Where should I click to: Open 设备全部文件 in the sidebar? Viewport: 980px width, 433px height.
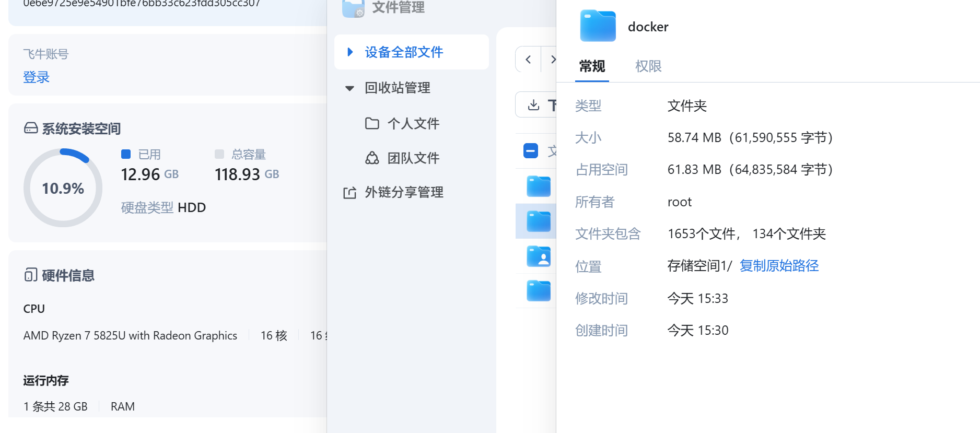coord(412,52)
